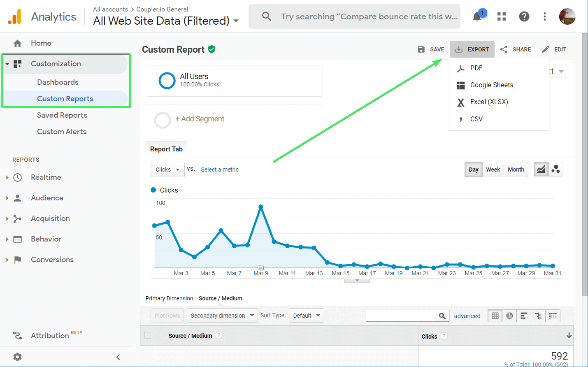Click the Select a metric link
Screen dimensions: 588x367
[x=220, y=170]
